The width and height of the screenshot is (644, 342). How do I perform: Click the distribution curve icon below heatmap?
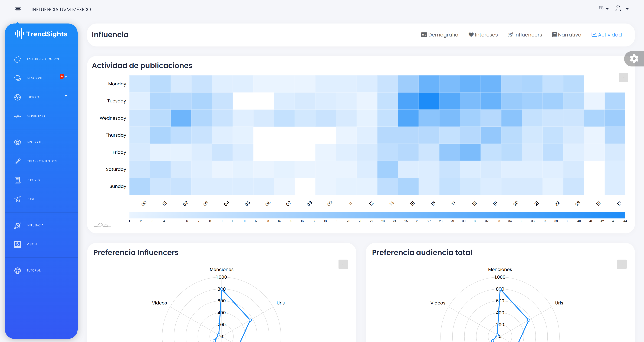[102, 225]
